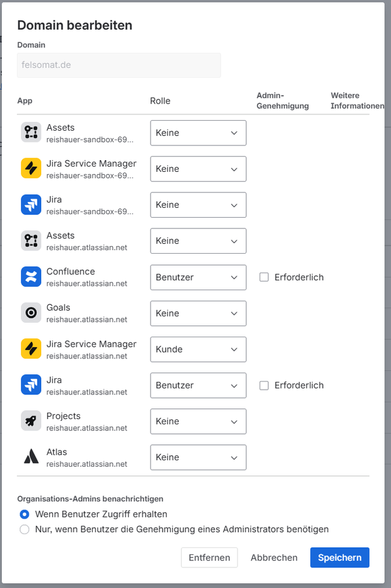Click the Atlas app icon
The image size is (391, 588).
coord(31,457)
